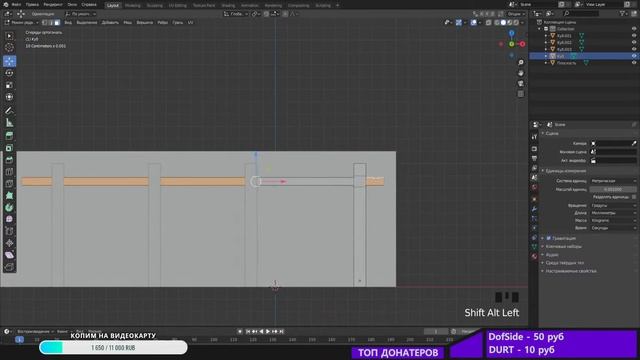Select the Rotate tool in left toolbar
Viewport: 640px width, 360px height.
[9, 73]
